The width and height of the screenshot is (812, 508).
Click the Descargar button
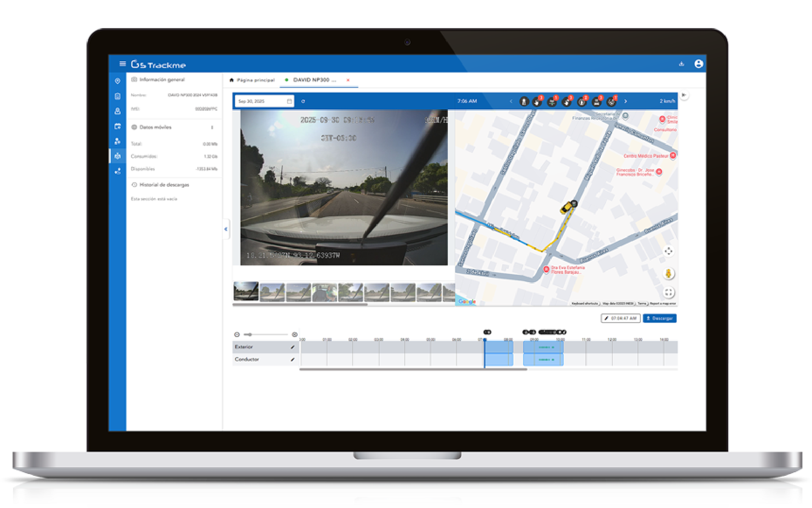(x=660, y=318)
